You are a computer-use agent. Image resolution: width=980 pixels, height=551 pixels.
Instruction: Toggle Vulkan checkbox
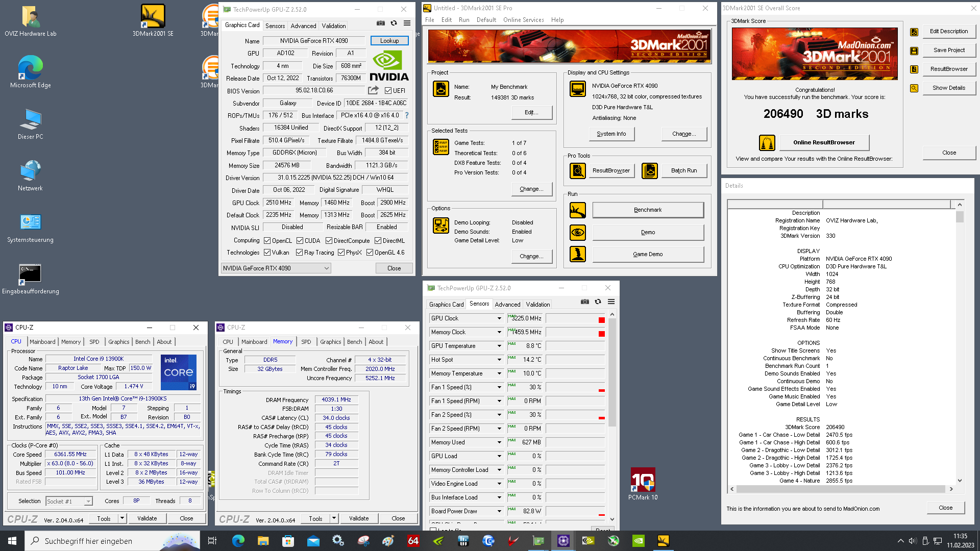click(x=267, y=253)
